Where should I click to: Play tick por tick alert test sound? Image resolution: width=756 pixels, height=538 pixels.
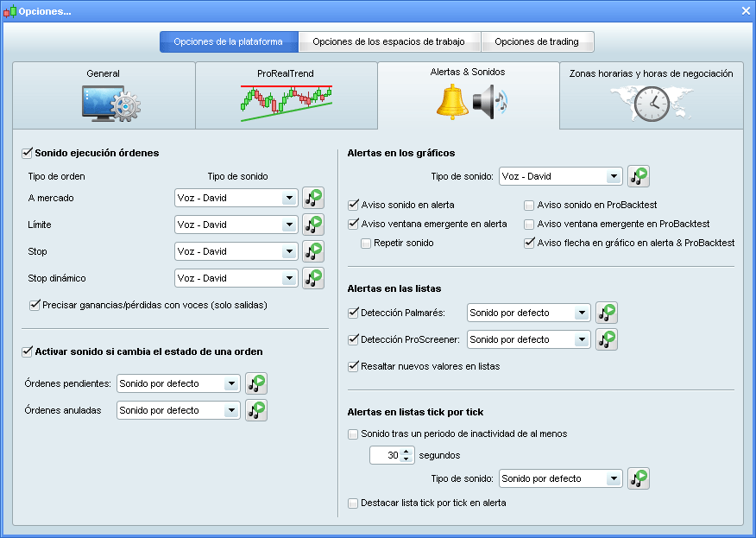(x=639, y=478)
